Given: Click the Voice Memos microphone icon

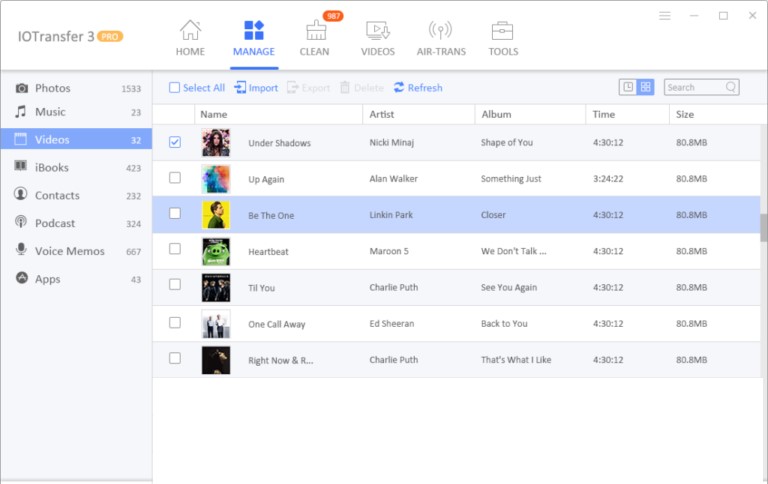Looking at the screenshot, I should point(21,249).
